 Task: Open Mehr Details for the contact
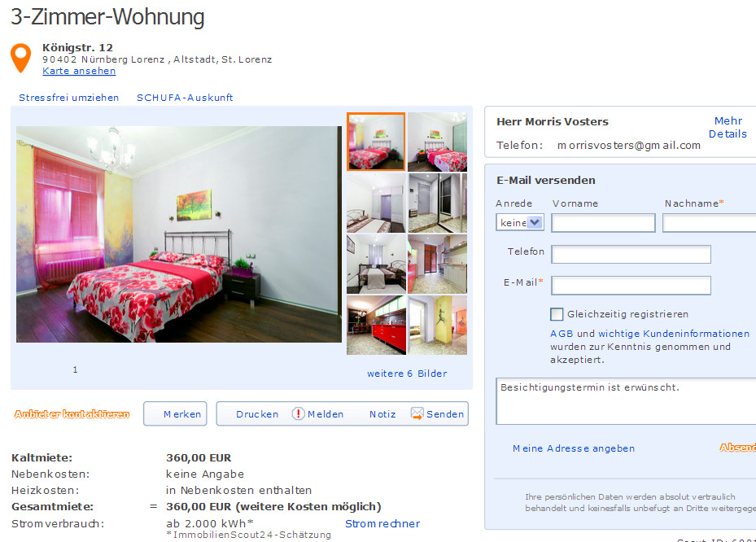click(728, 127)
